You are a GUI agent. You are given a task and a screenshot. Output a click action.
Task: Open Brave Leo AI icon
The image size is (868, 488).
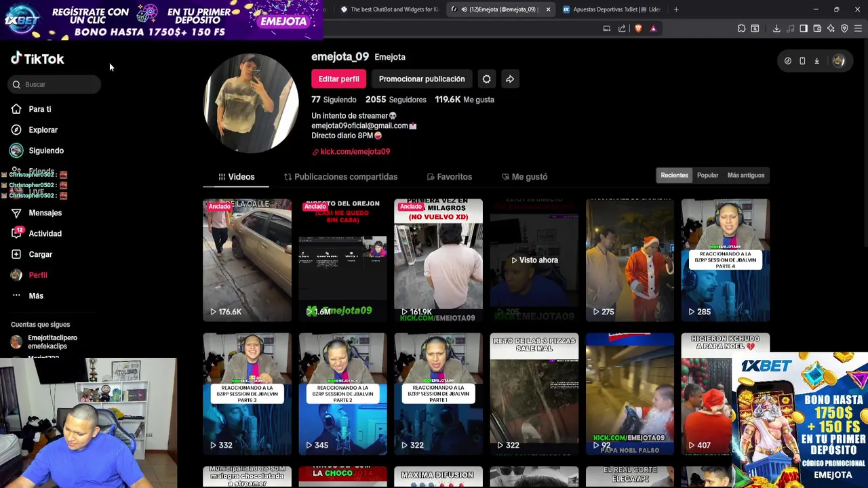pos(831,28)
